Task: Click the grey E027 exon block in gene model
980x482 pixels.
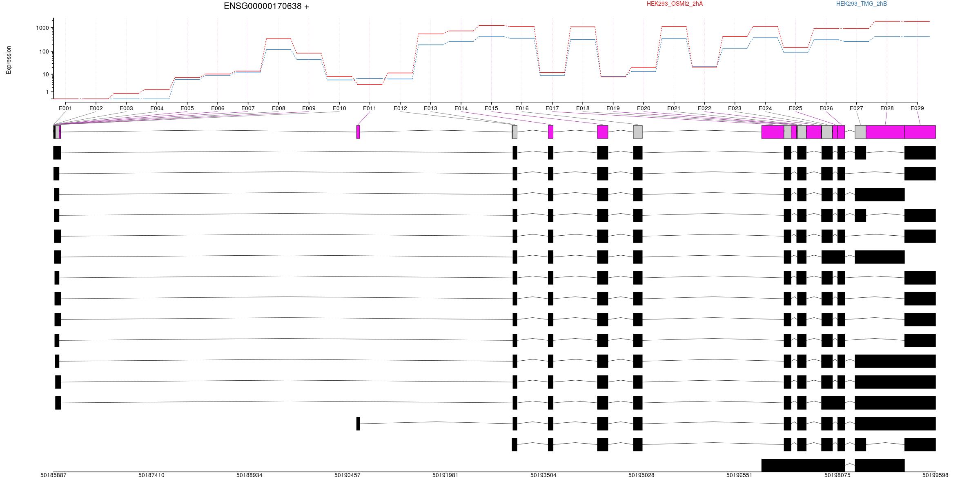Action: click(860, 132)
